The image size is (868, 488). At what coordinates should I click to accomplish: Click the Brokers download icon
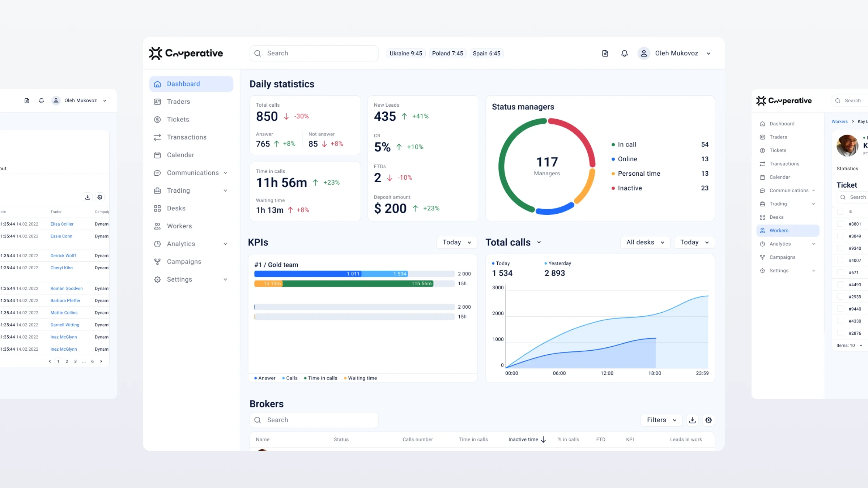692,420
